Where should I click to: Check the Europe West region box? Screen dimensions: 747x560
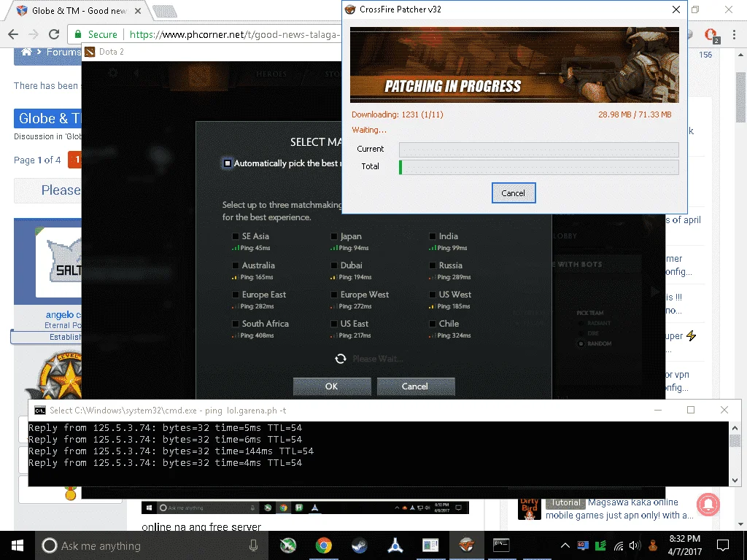point(334,295)
